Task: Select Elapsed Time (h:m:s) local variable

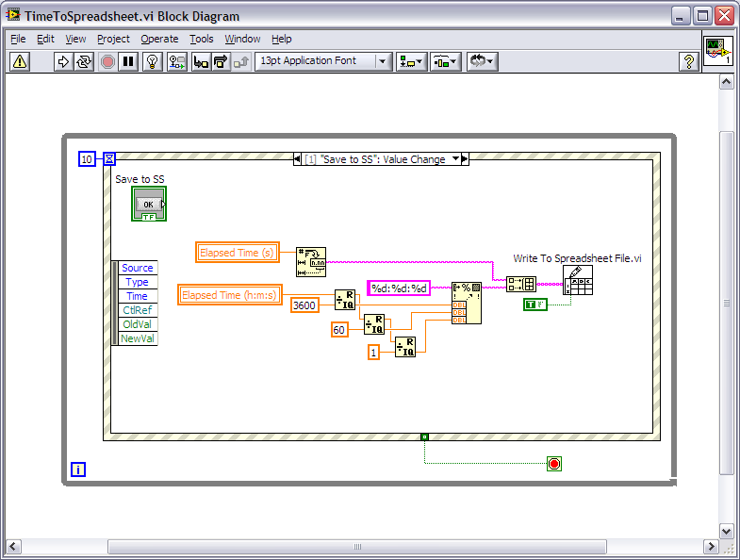Action: tap(230, 295)
